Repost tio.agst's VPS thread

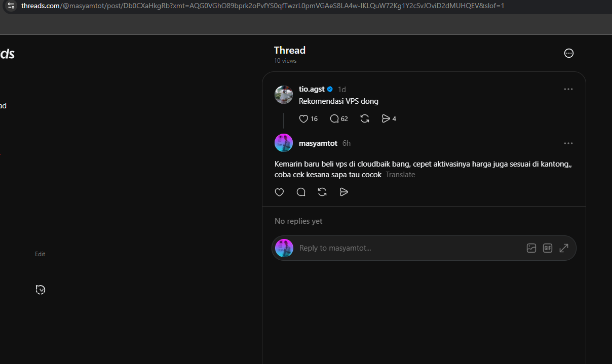[365, 119]
